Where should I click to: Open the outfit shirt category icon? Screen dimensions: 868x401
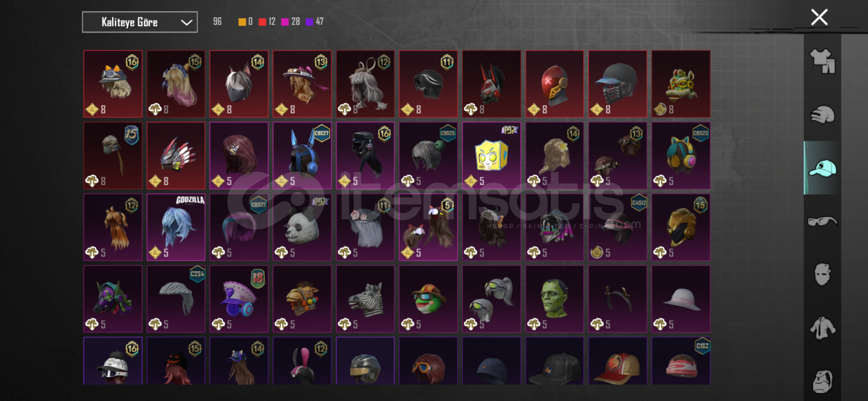822,61
